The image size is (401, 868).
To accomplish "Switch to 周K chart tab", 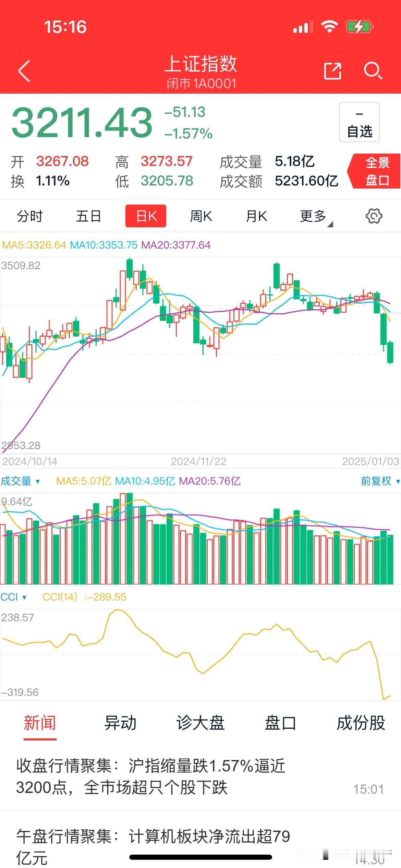I will [201, 216].
